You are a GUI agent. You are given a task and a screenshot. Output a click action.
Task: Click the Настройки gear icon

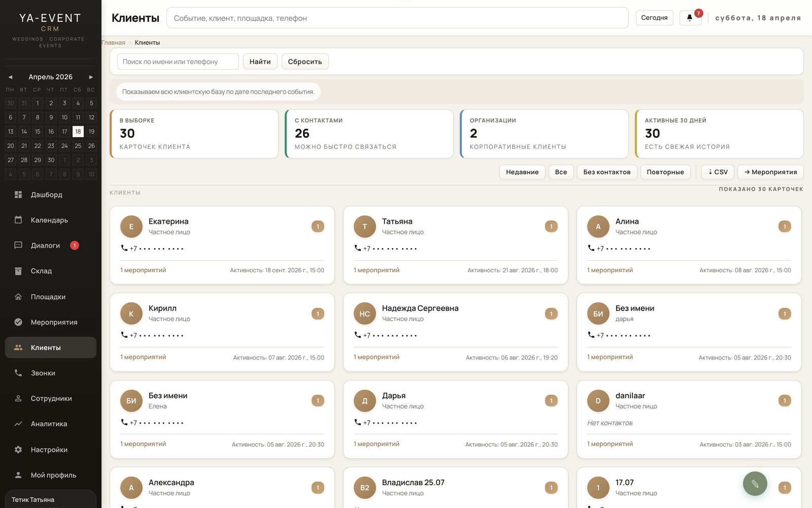(18, 450)
